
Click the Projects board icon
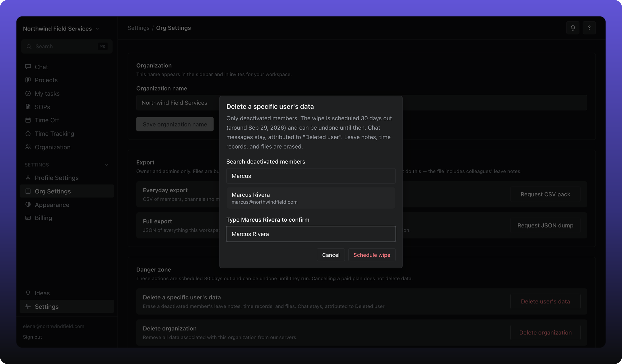tap(28, 80)
